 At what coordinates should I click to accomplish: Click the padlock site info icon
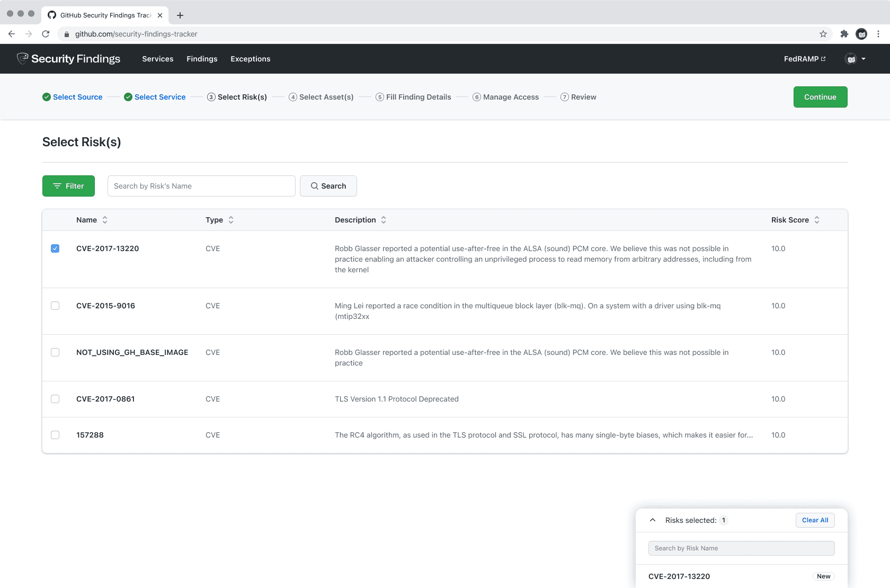click(67, 34)
